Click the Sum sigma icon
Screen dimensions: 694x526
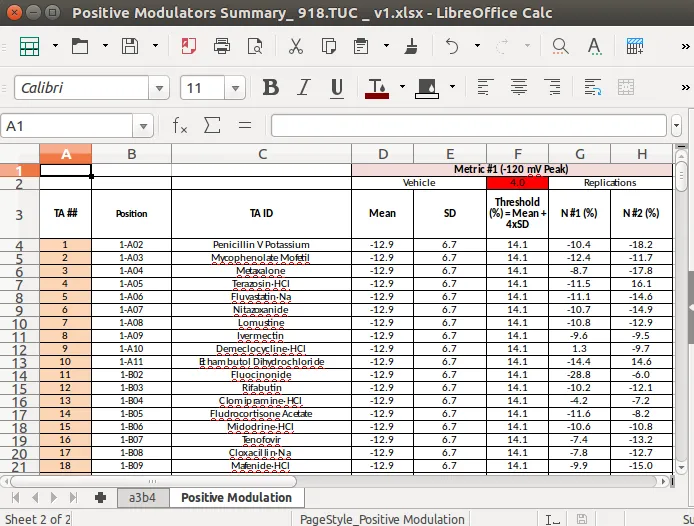(212, 125)
